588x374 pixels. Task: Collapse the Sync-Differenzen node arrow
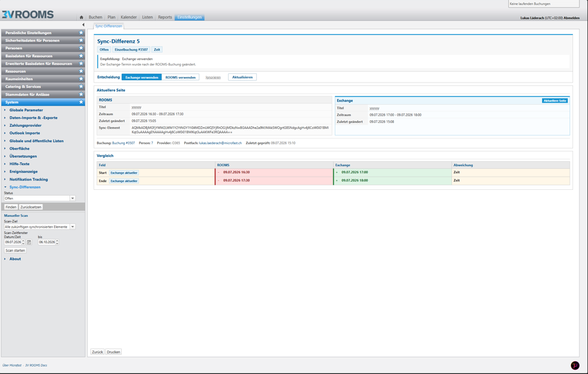pyautogui.click(x=5, y=187)
